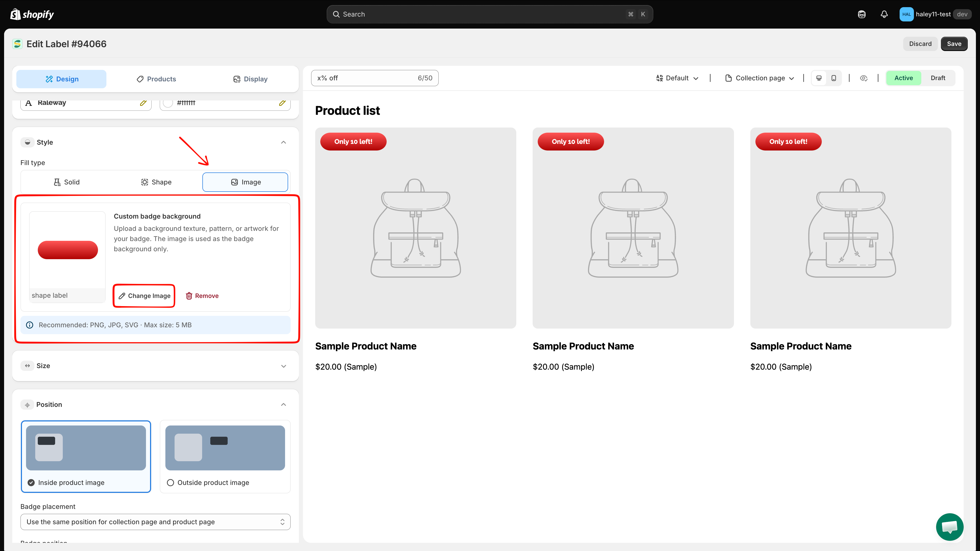Switch to mobile preview icon
The height and width of the screenshot is (551, 980).
click(x=834, y=78)
